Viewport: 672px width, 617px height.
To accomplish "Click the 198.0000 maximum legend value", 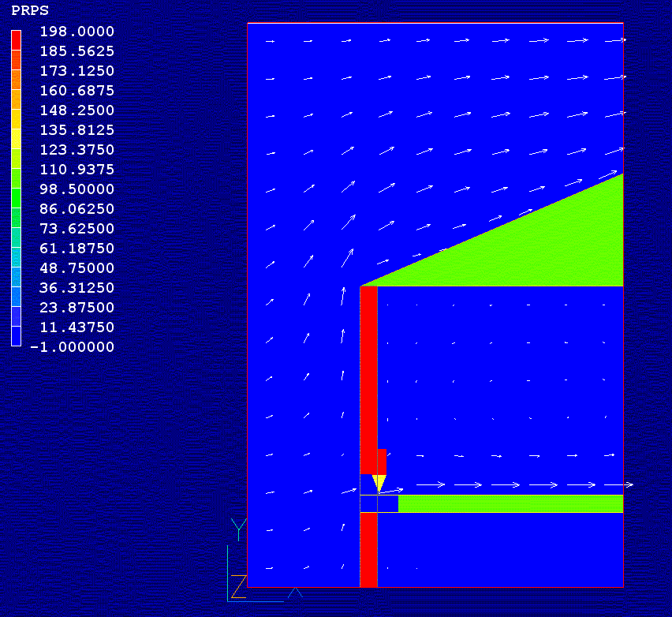I will (x=77, y=32).
